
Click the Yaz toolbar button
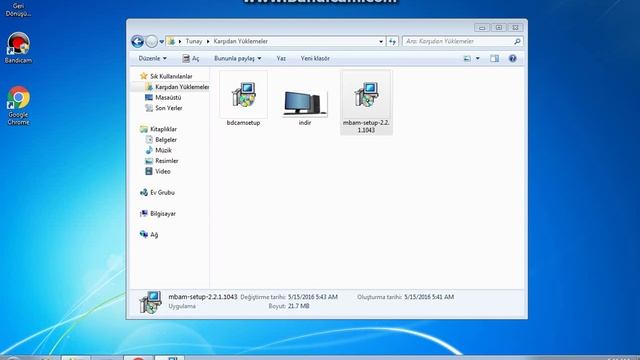point(281,58)
